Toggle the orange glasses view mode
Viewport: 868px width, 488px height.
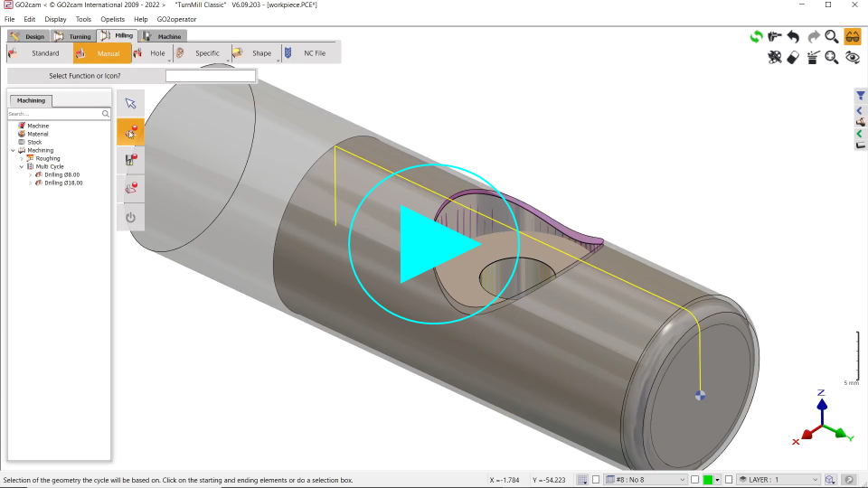(852, 37)
